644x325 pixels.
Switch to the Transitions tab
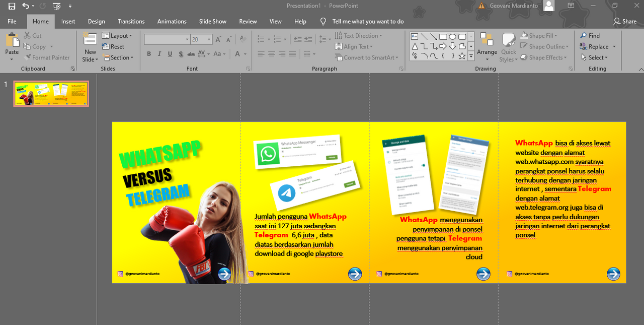click(x=131, y=22)
